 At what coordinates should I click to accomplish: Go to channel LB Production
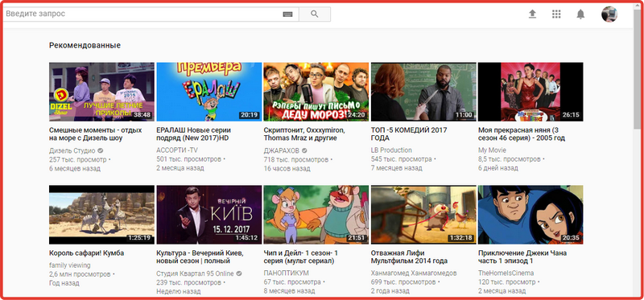(391, 150)
